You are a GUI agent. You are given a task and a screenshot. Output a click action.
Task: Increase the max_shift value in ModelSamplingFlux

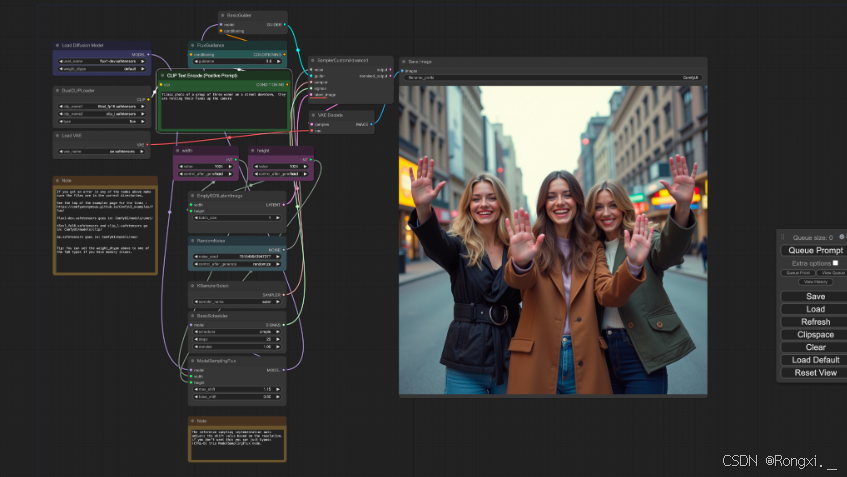[279, 389]
